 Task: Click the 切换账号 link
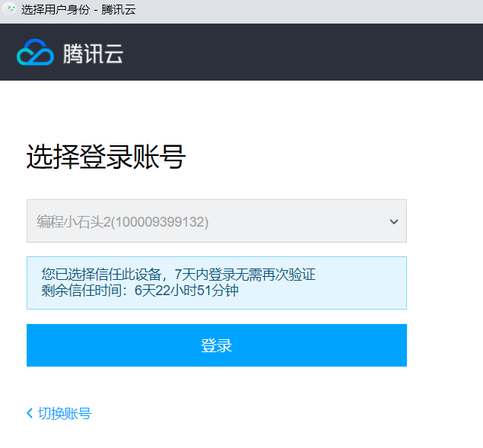[x=65, y=413]
